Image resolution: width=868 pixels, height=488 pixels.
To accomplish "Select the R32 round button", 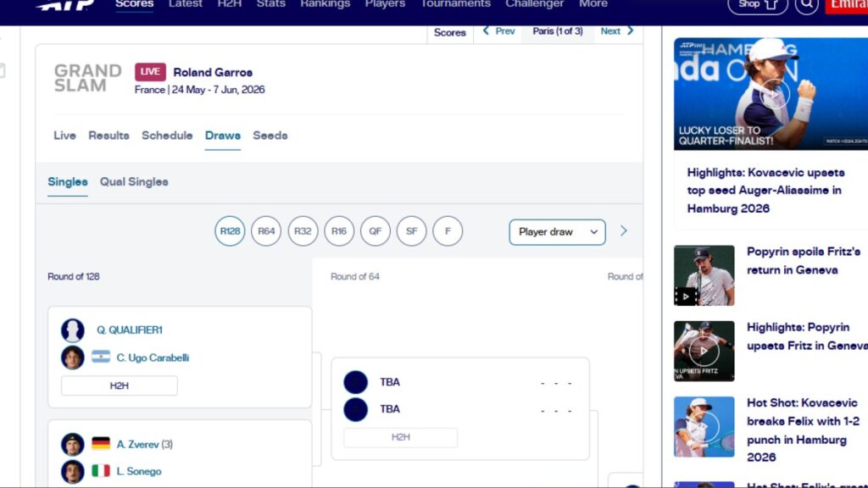I will coord(303,231).
